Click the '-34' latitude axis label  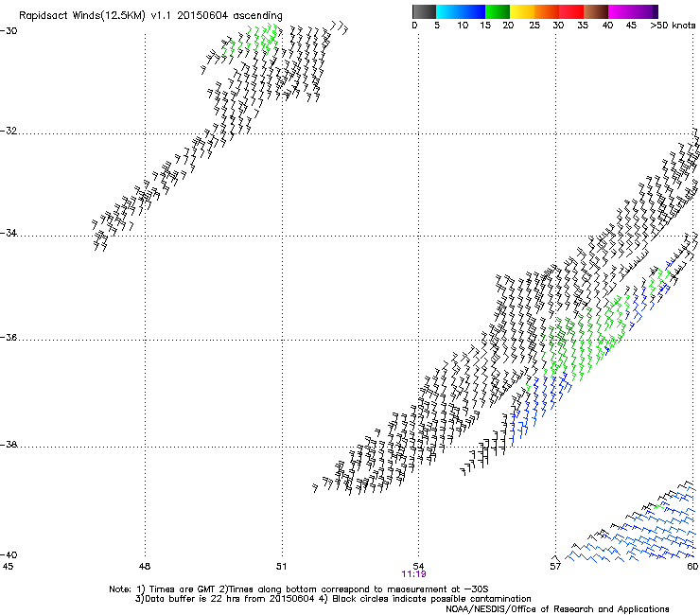pyautogui.click(x=9, y=233)
